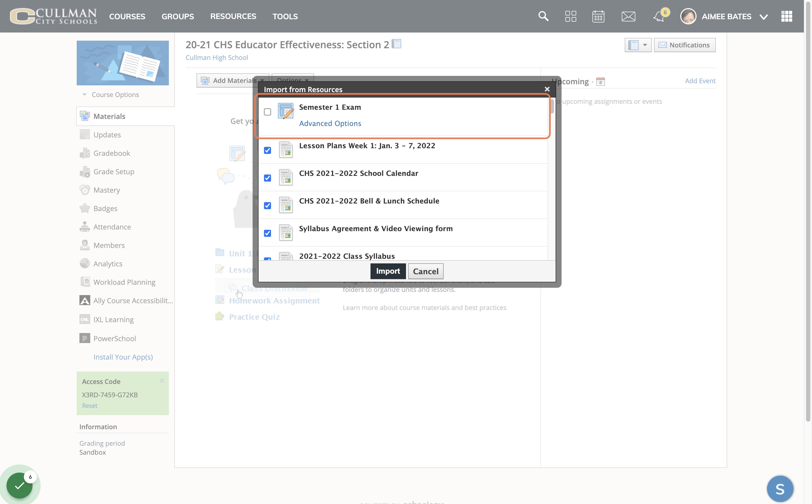Open Add Materials dropdown
This screenshot has width=812, height=504.
[x=232, y=80]
